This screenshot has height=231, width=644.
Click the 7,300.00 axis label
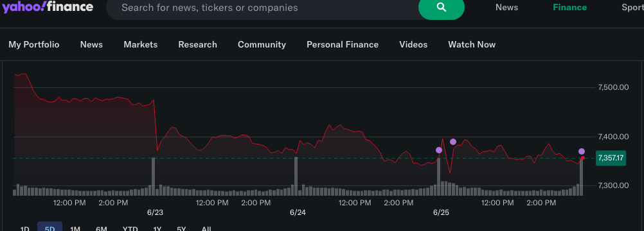(614, 185)
